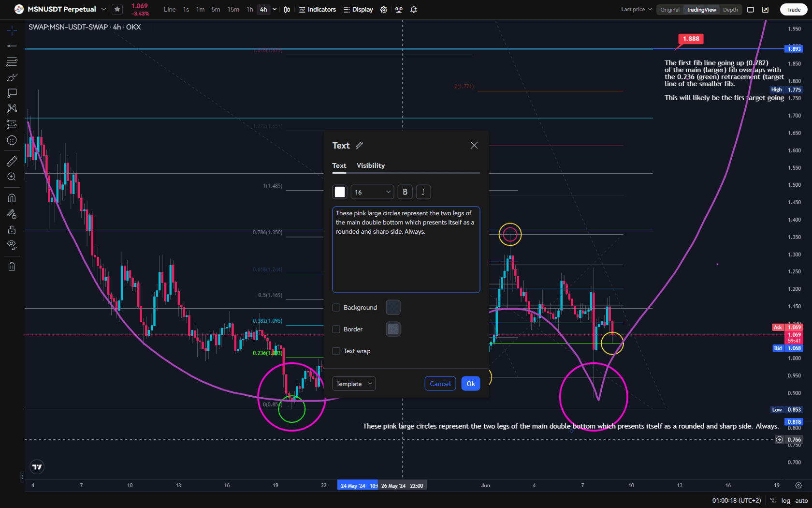812x508 pixels.
Task: Select the Line chart timeframe option
Action: pyautogui.click(x=170, y=10)
